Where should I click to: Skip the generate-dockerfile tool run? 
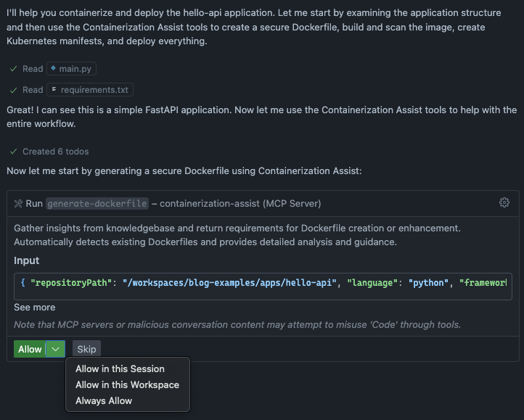pos(86,350)
